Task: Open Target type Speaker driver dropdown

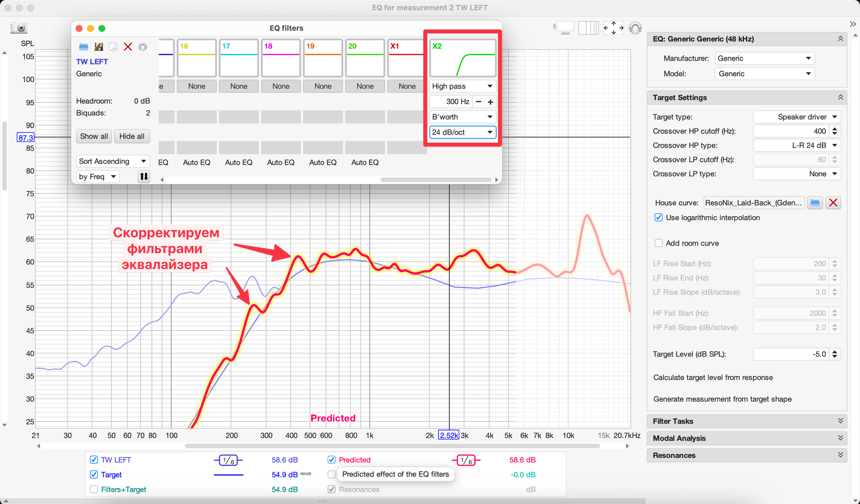Action: pyautogui.click(x=797, y=117)
